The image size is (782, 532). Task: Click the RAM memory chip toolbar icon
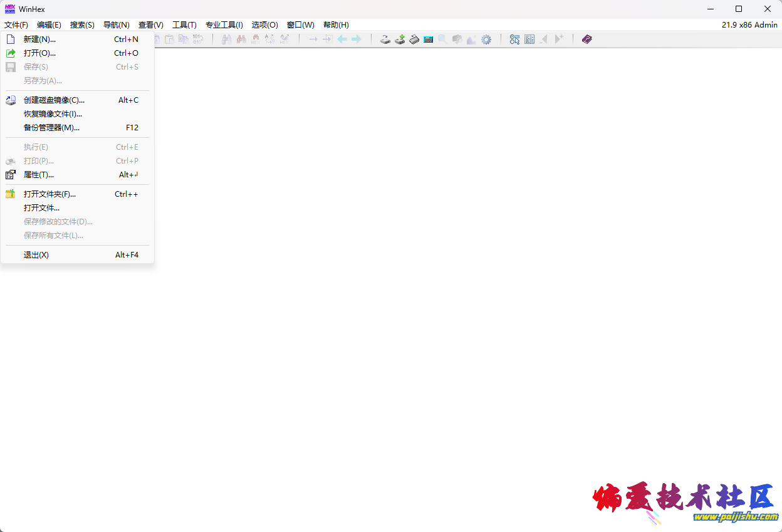[414, 39]
